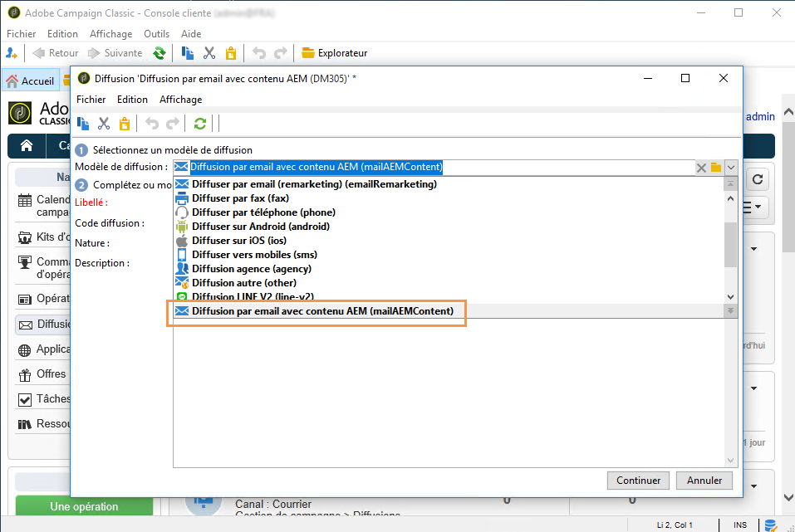Click Une opération green button
Image resolution: width=795 pixels, height=532 pixels.
pyautogui.click(x=84, y=506)
